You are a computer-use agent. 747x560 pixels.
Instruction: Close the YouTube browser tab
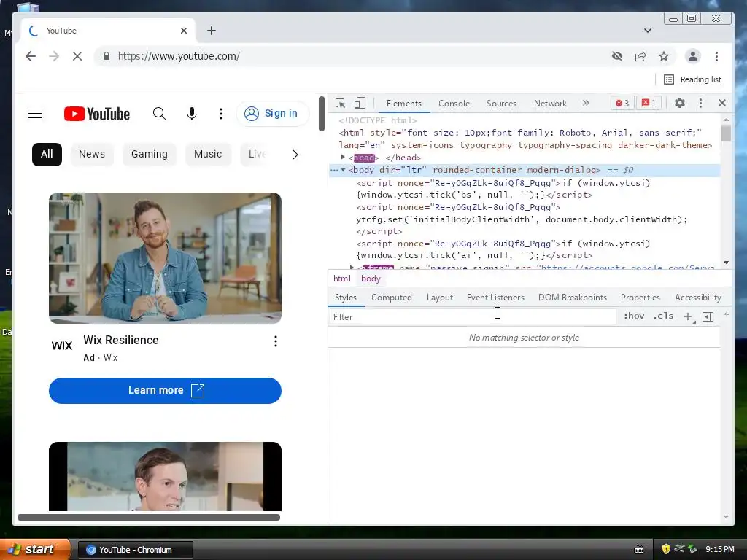pyautogui.click(x=184, y=31)
